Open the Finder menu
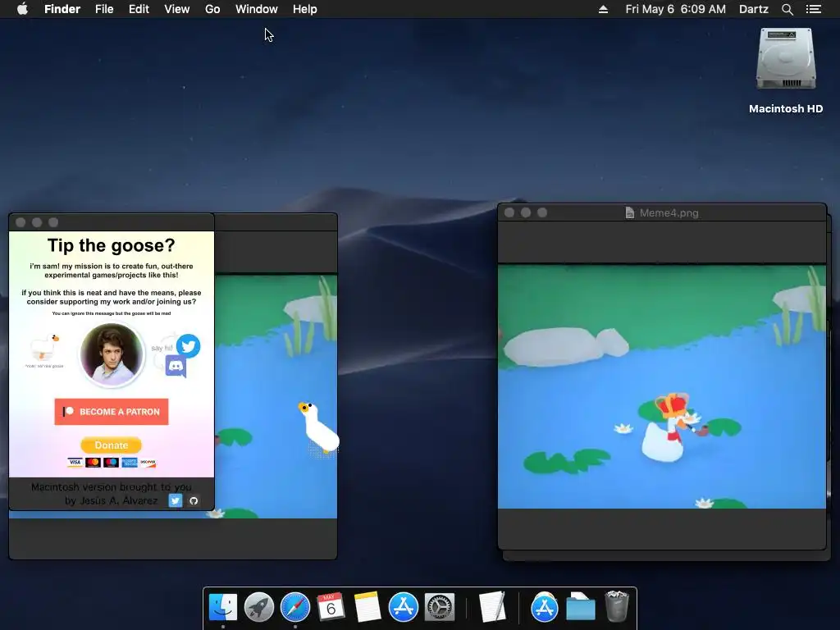Screen dimensions: 840x630 [x=62, y=9]
